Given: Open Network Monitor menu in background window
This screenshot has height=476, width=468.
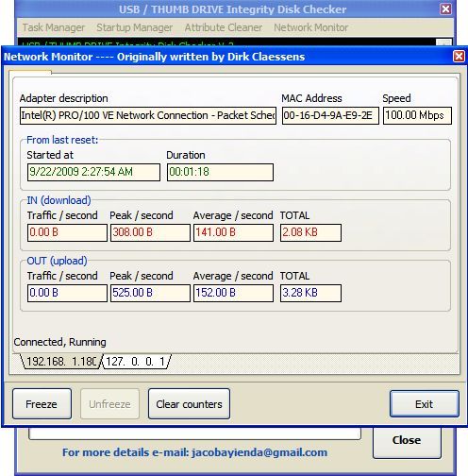Looking at the screenshot, I should tap(310, 27).
